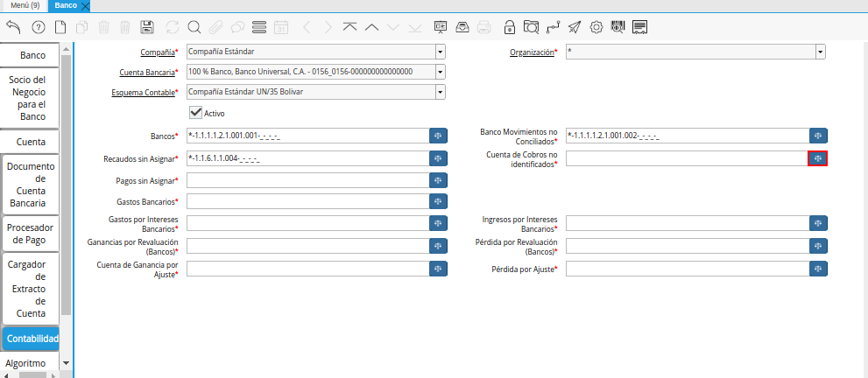Click the paper plane requests icon

575,26
